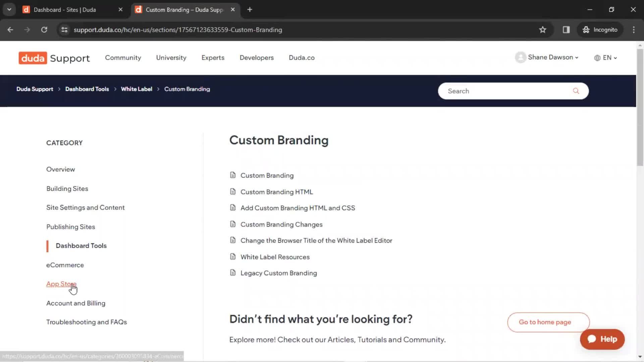This screenshot has width=644, height=362.
Task: Open Legacy Custom Branding article
Action: click(279, 273)
